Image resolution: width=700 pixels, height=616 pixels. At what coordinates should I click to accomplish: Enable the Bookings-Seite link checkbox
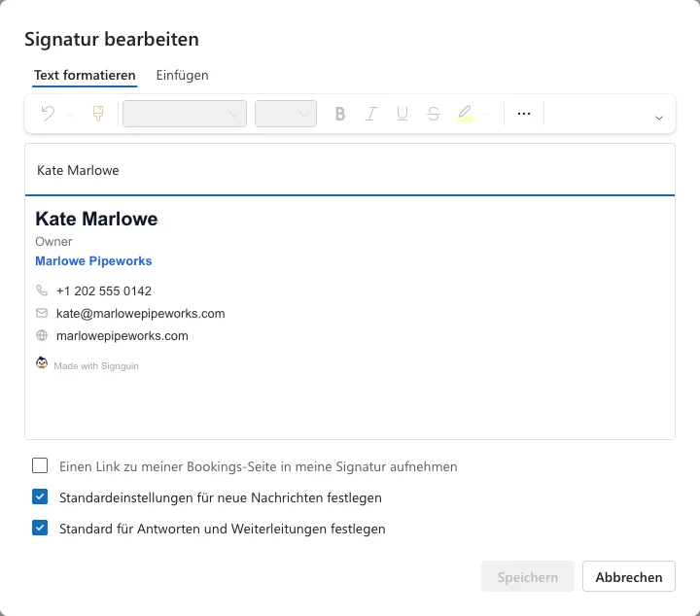tap(40, 465)
